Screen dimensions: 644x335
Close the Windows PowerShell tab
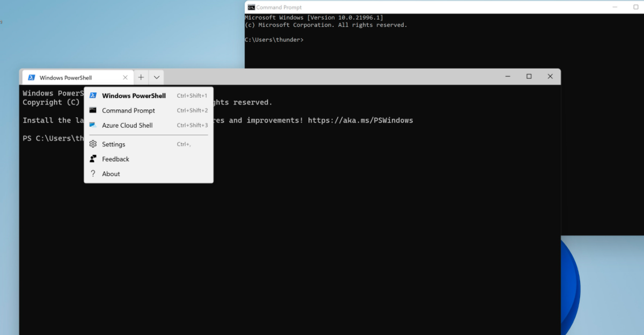[x=126, y=77]
